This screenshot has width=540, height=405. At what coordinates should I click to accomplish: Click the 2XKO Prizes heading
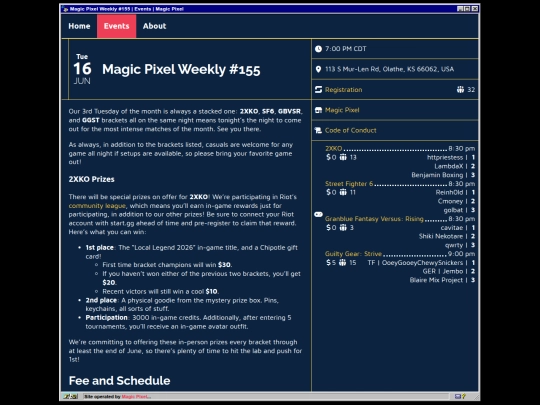(91, 179)
